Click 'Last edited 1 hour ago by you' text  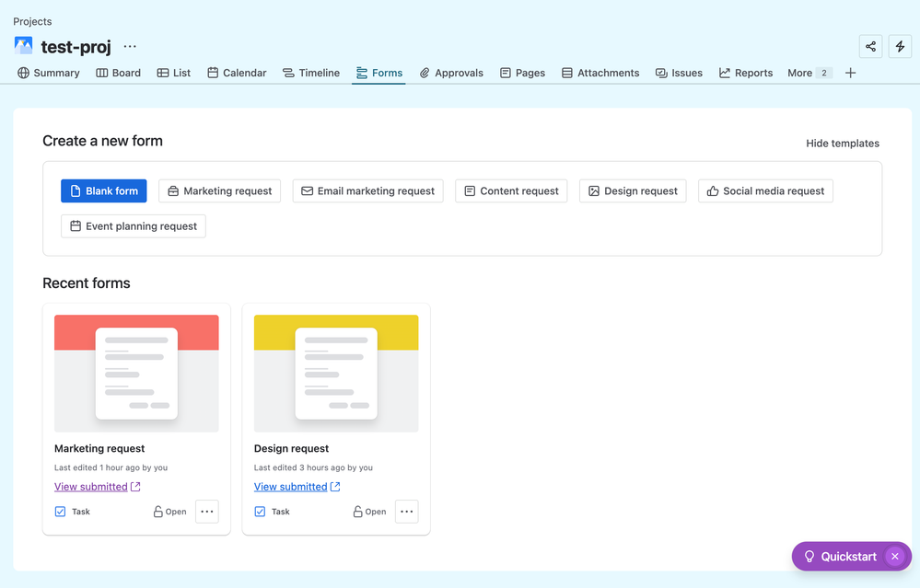pyautogui.click(x=111, y=467)
